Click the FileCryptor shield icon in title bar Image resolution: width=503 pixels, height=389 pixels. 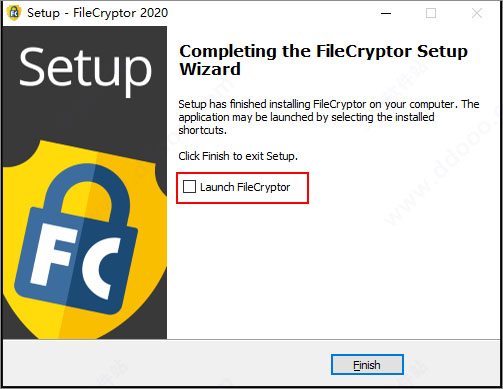pyautogui.click(x=14, y=13)
